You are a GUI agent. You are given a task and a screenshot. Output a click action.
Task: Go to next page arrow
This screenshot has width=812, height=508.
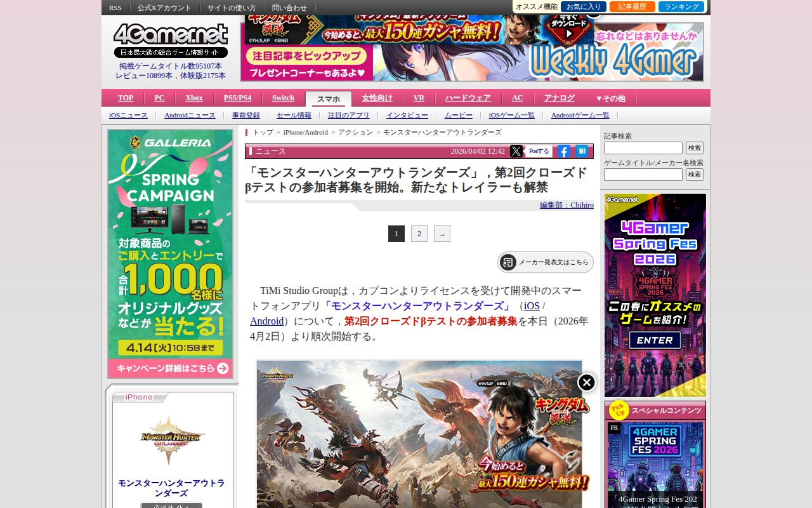tap(442, 234)
